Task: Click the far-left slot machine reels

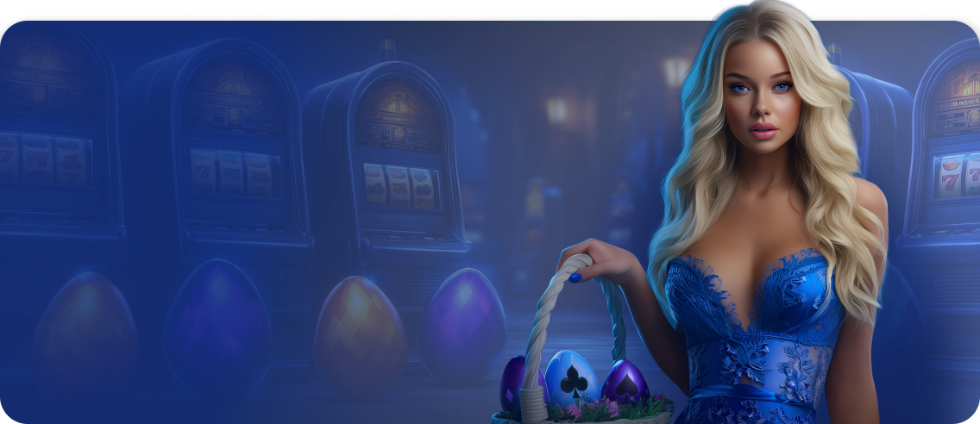Action: coord(45,159)
